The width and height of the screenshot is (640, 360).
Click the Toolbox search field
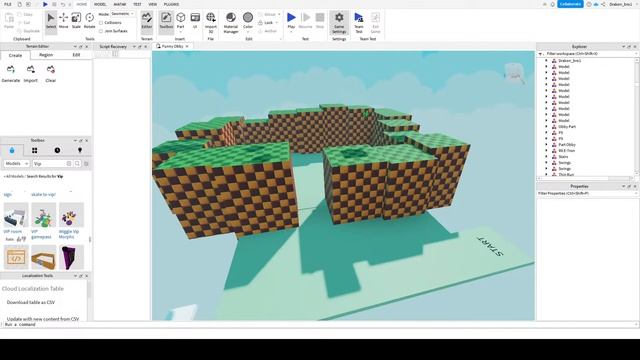pyautogui.click(x=49, y=164)
